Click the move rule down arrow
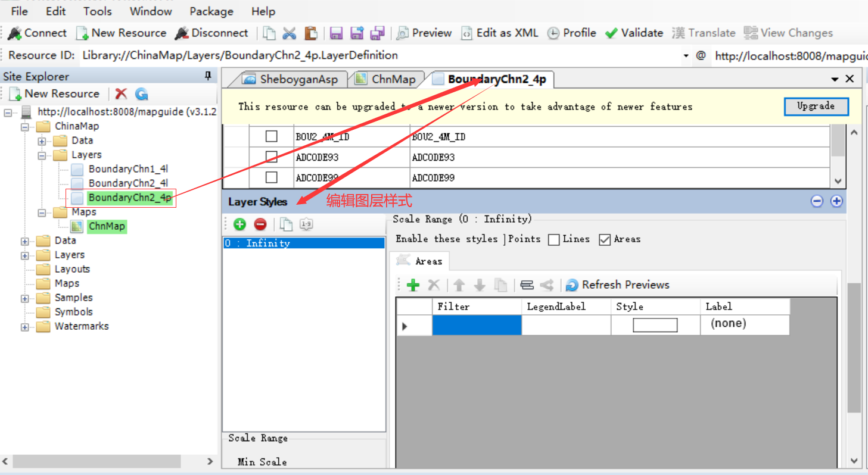The width and height of the screenshot is (868, 475). (x=480, y=285)
